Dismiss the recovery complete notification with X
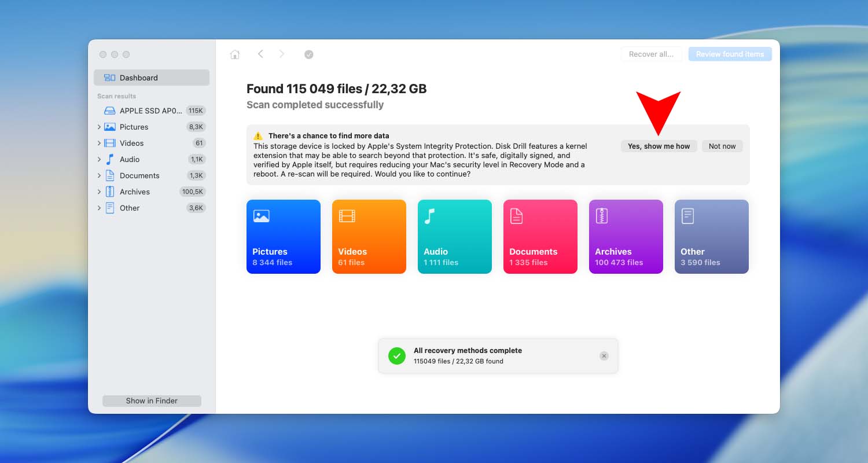Viewport: 868px width, 463px height. point(604,356)
